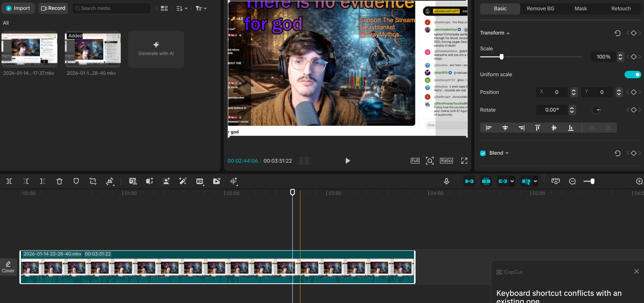Image resolution: width=644 pixels, height=303 pixels.
Task: Click the Scale slider handle
Action: 501,57
